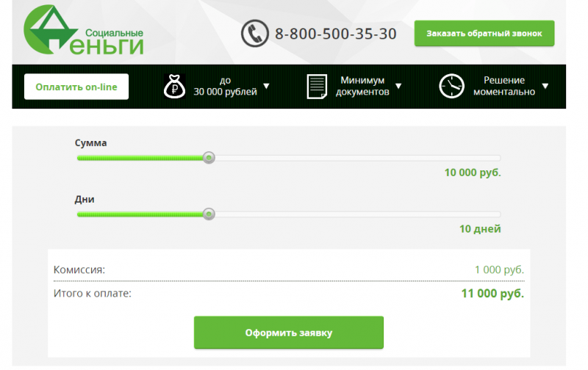Click the 'Оплатить on-line' button
This screenshot has height=370, width=588.
(x=76, y=87)
